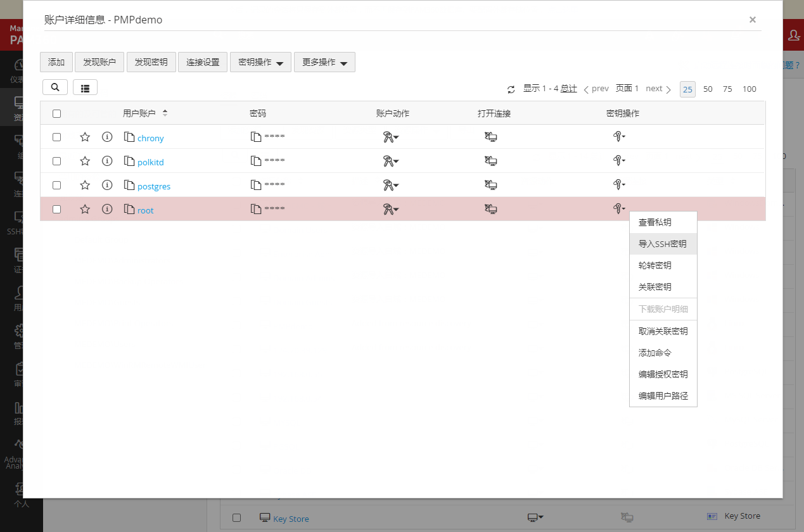Check the root account checkbox
The height and width of the screenshot is (532, 804).
point(57,210)
